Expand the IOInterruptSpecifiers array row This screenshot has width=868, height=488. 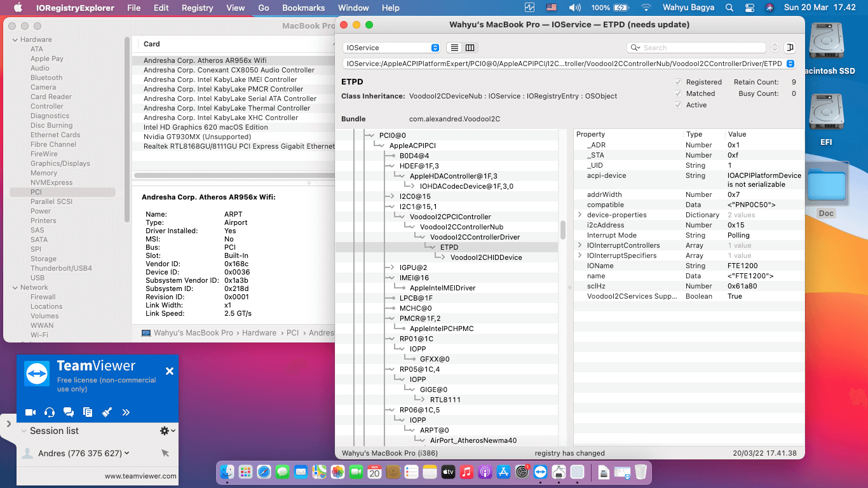pyautogui.click(x=580, y=255)
